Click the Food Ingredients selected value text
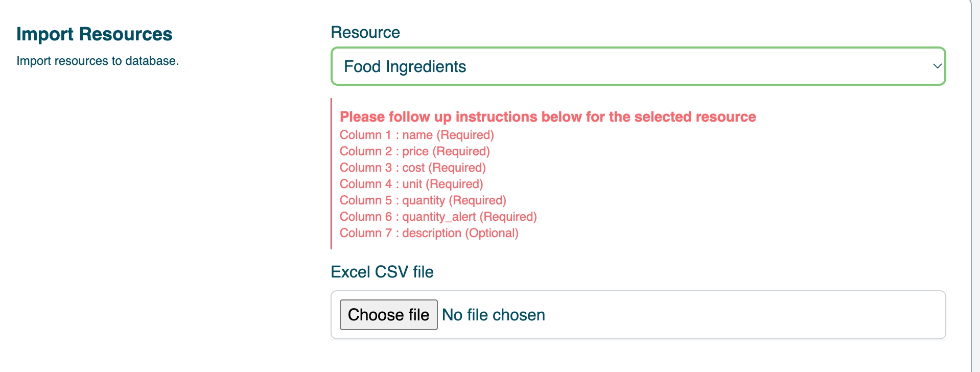Image resolution: width=980 pixels, height=372 pixels. click(x=405, y=66)
